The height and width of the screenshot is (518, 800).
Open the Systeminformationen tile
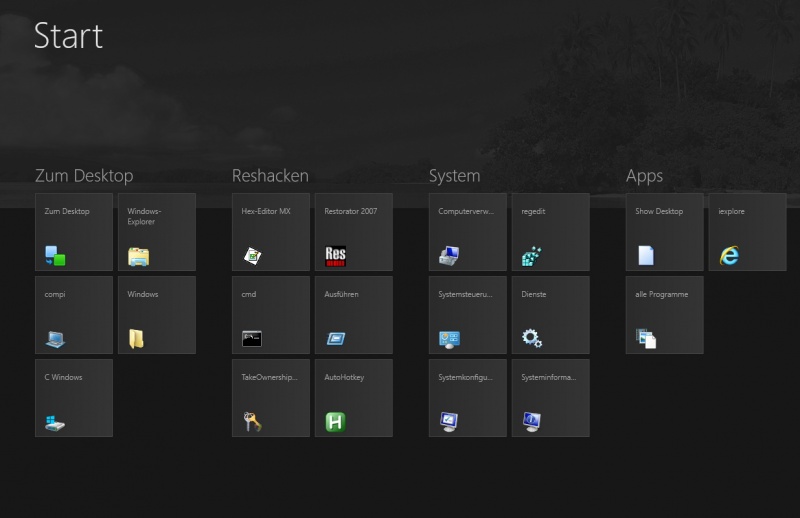coord(551,398)
